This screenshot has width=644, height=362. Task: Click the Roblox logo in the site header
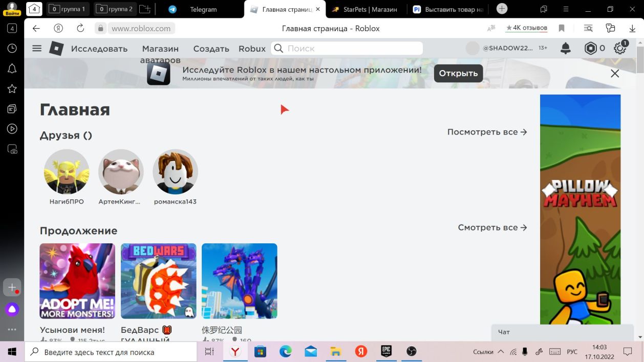point(56,49)
